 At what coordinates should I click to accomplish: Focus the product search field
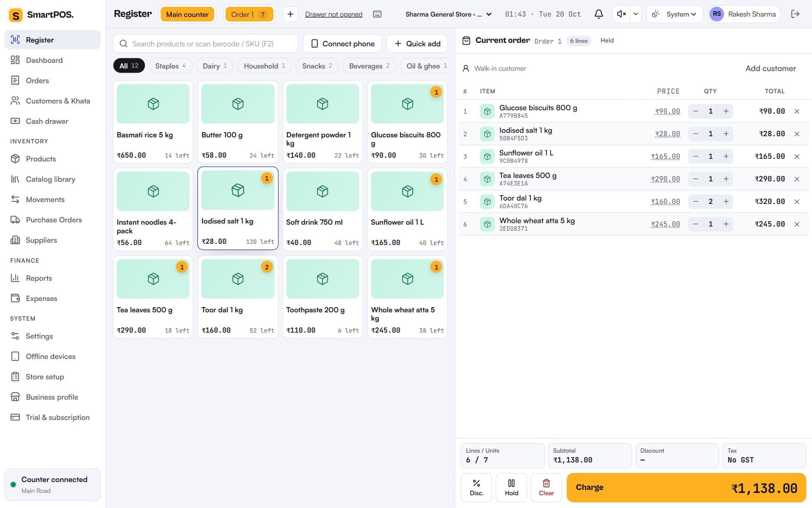[206, 44]
